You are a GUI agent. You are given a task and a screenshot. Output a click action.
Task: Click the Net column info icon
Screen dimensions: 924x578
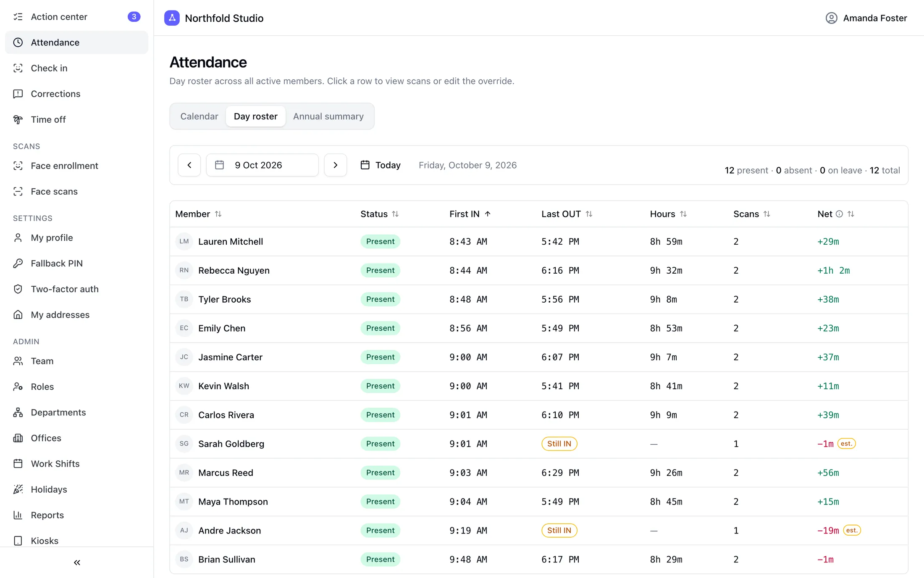point(839,214)
